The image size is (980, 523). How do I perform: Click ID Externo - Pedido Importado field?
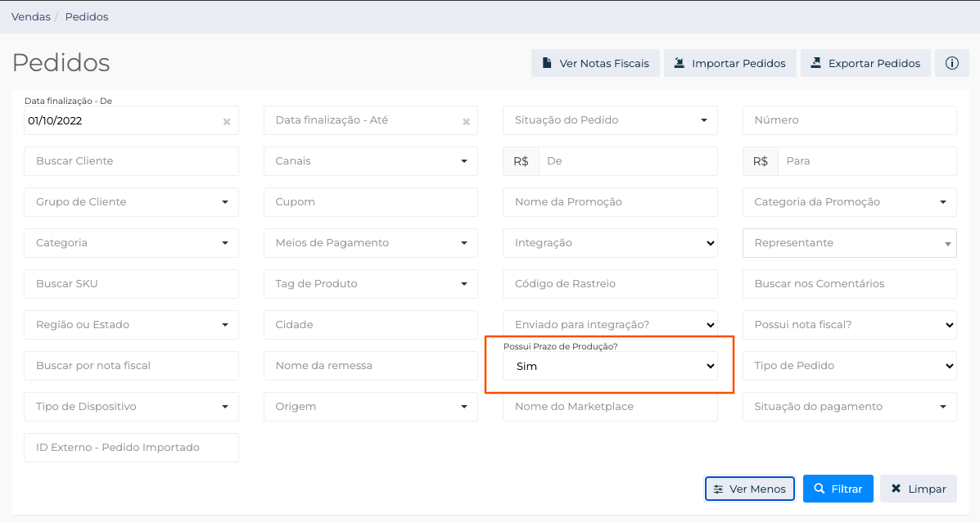(131, 448)
